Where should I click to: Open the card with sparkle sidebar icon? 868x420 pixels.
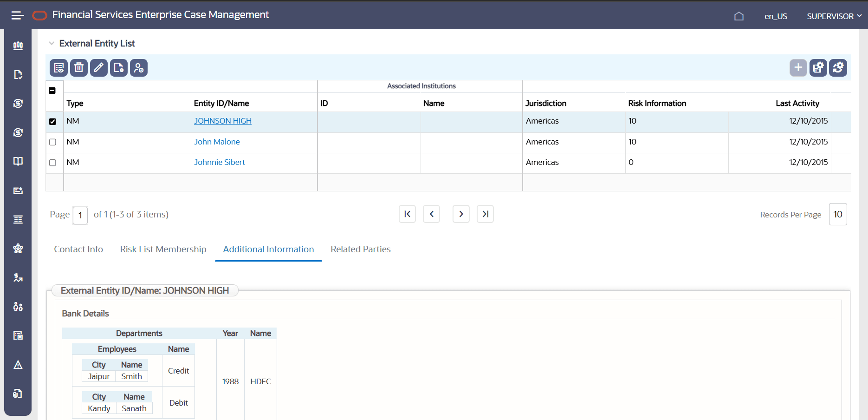[x=18, y=190]
